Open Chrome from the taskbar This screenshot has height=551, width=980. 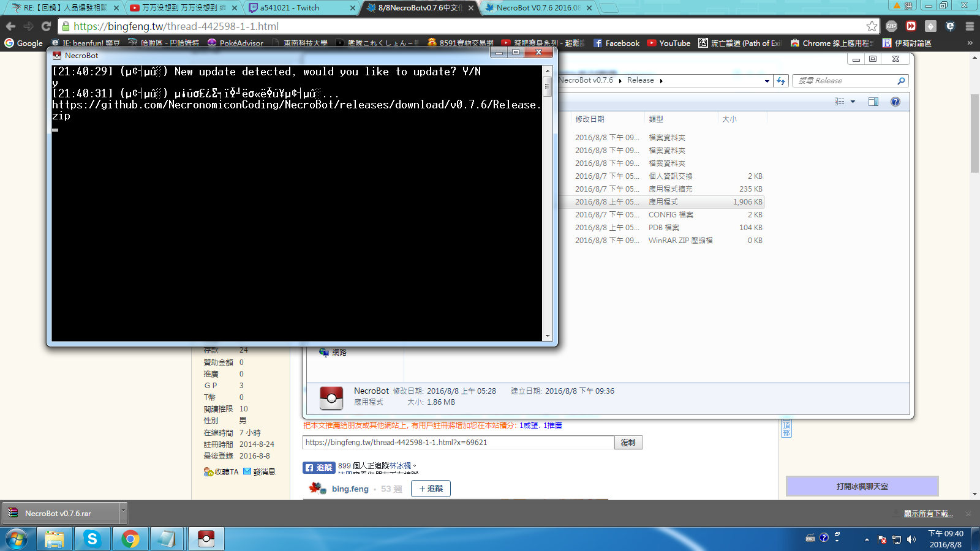[130, 539]
